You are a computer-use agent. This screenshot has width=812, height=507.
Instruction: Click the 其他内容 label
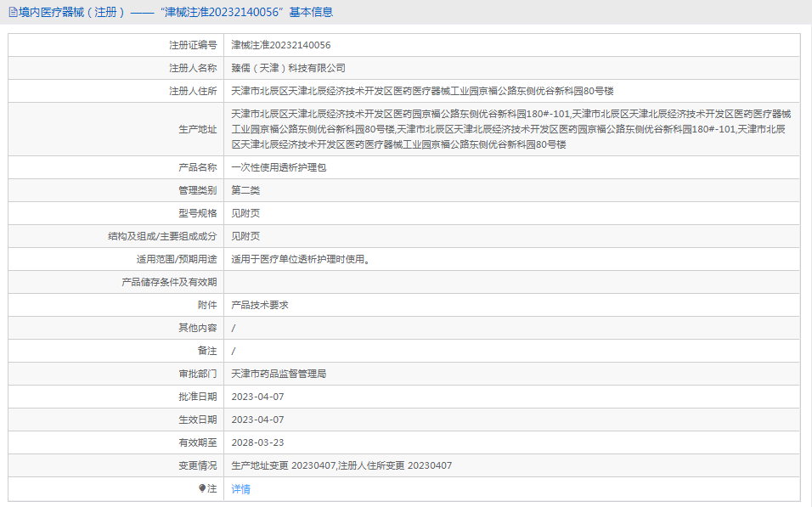tap(197, 328)
